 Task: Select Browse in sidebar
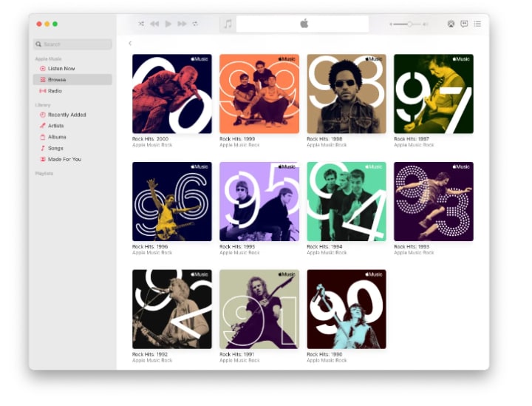pos(72,79)
